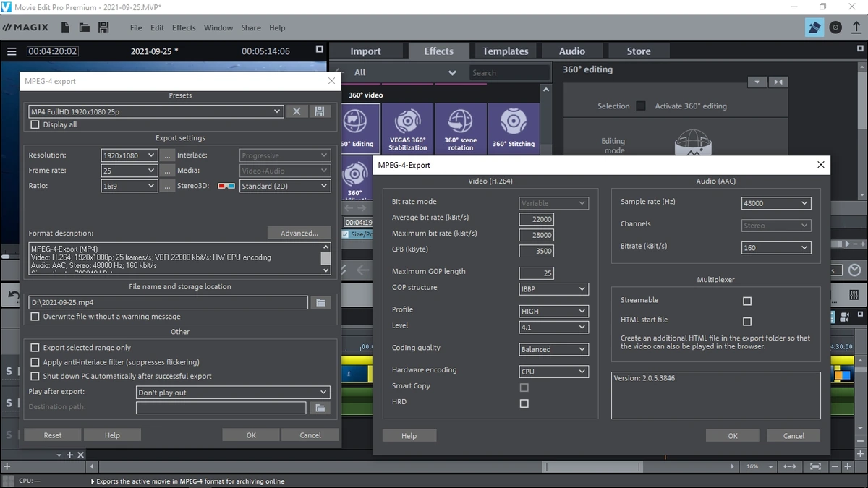This screenshot has width=868, height=488.
Task: Expand the Frame rate 25 dropdown
Action: pyautogui.click(x=129, y=171)
